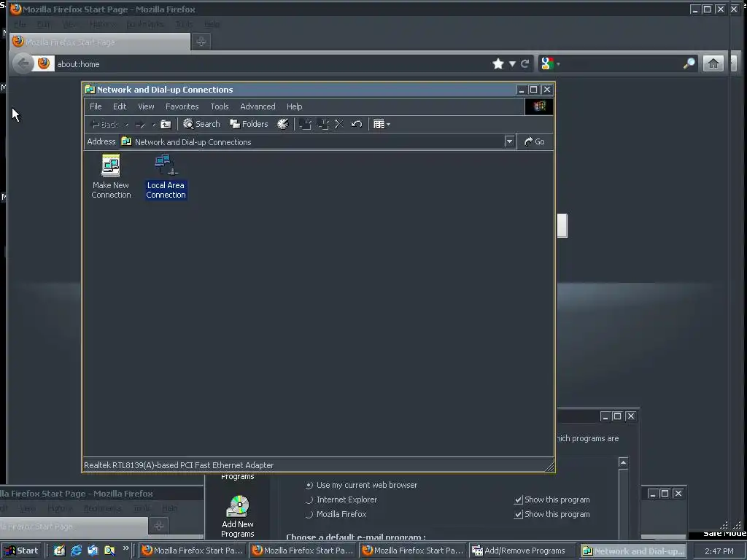Select the Mozilla Firefox Start Page tab

(x=100, y=42)
